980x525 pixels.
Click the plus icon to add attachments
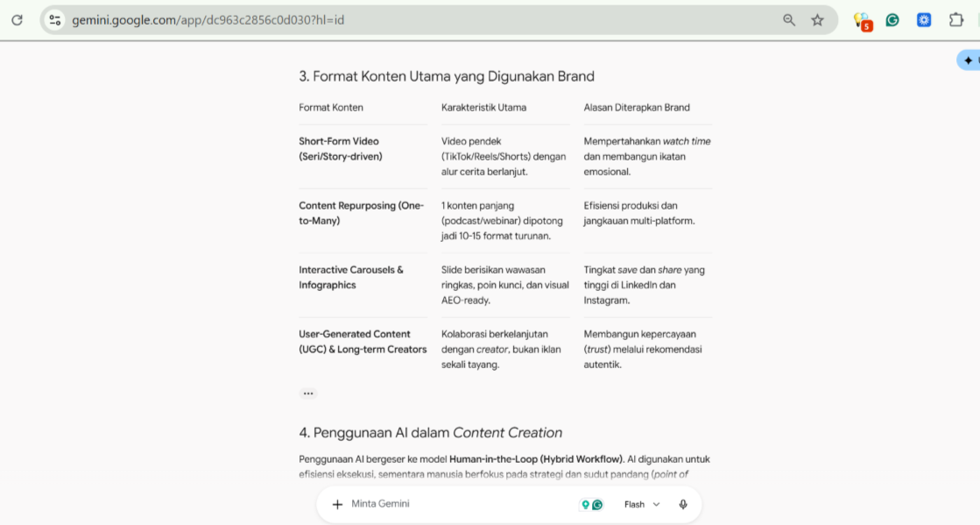[337, 504]
